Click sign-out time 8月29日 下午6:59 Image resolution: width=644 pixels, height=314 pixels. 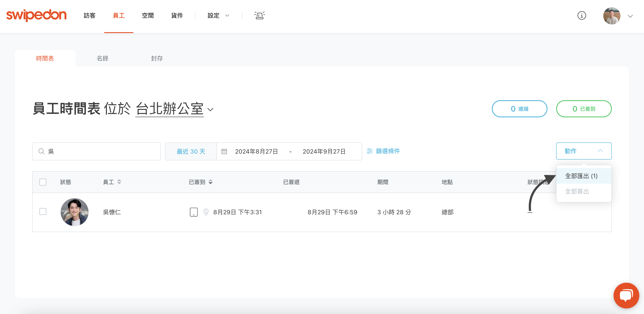tap(332, 212)
